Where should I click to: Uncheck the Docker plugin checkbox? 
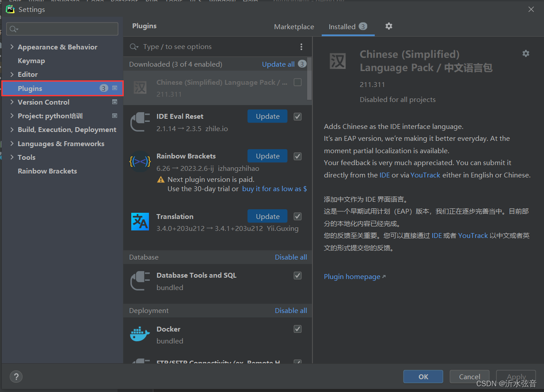(298, 329)
